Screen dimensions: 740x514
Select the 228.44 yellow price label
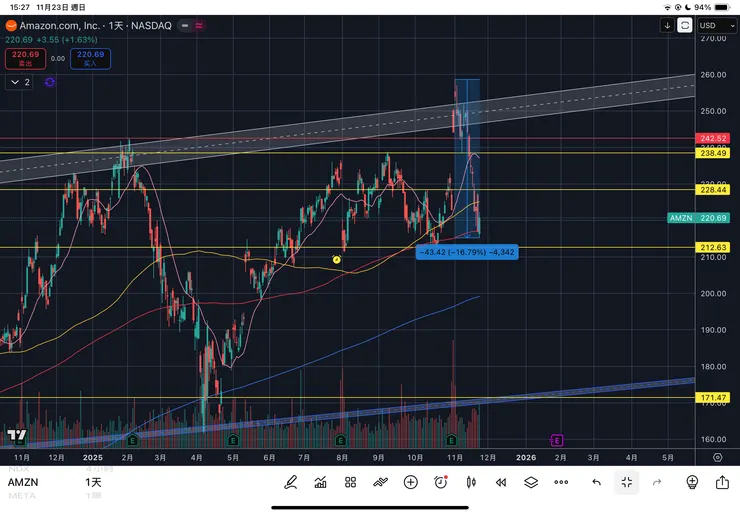click(713, 190)
